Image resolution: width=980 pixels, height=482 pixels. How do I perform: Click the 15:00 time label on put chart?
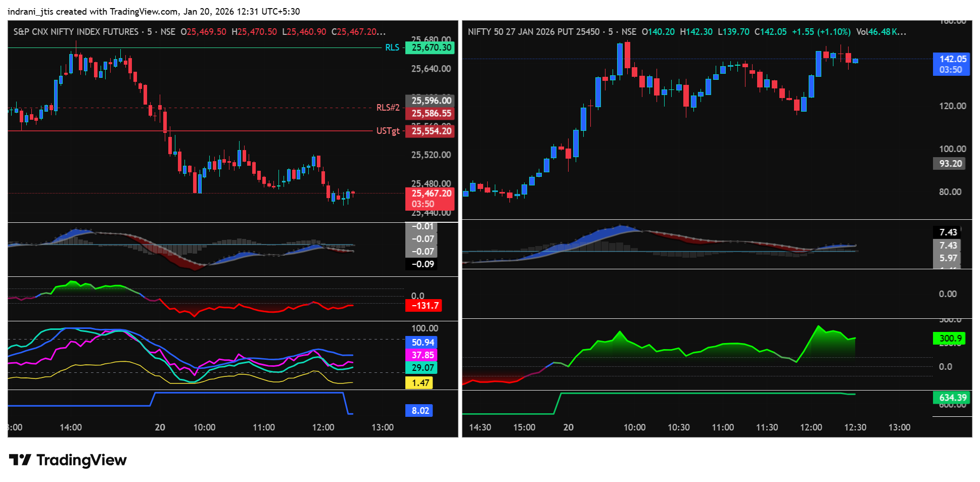(x=524, y=427)
